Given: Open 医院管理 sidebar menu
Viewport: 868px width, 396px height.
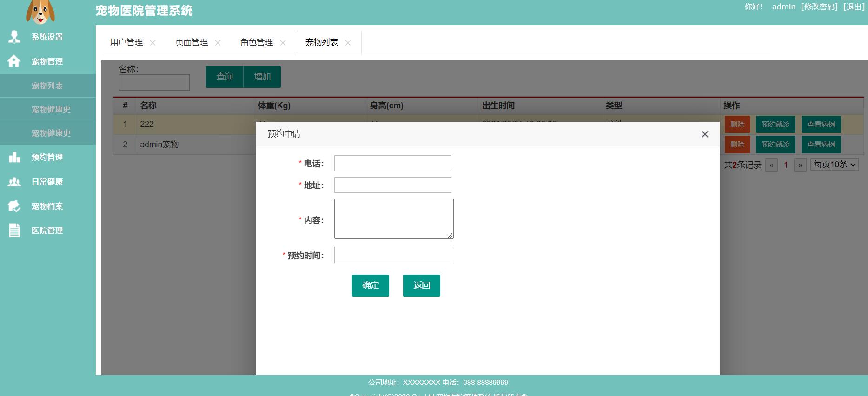Looking at the screenshot, I should point(48,231).
